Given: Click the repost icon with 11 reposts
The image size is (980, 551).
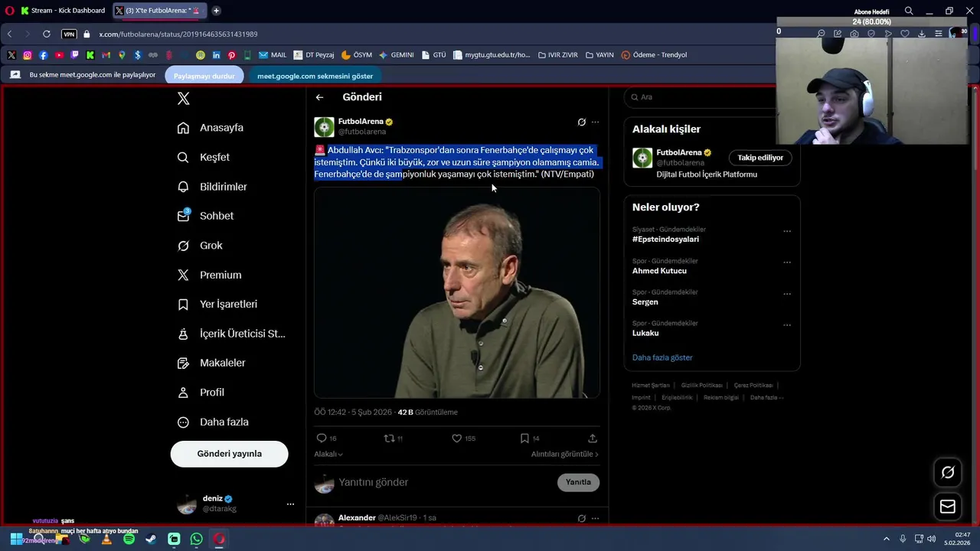Looking at the screenshot, I should [x=389, y=439].
